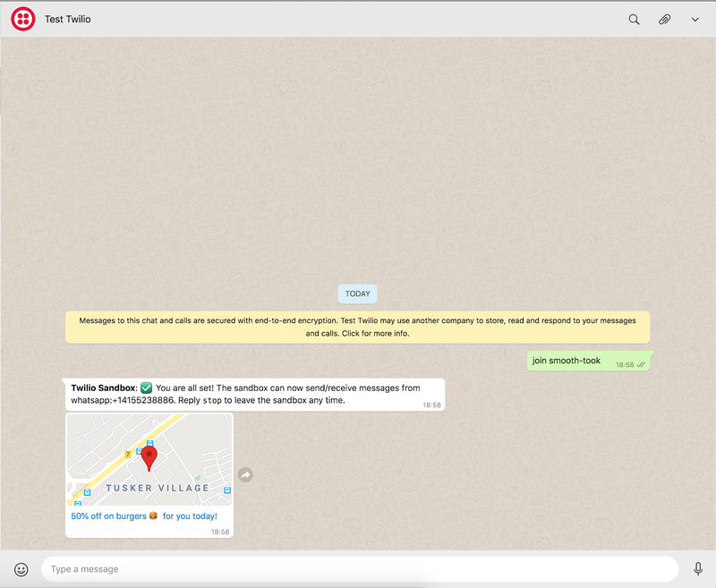This screenshot has height=588, width=716.
Task: Click the 'Type a message' input field
Action: click(x=358, y=569)
